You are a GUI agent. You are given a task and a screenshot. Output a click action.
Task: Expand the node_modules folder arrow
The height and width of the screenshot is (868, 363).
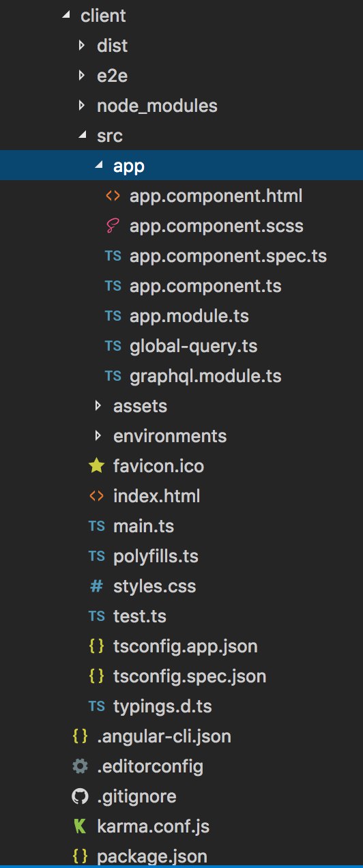point(82,106)
